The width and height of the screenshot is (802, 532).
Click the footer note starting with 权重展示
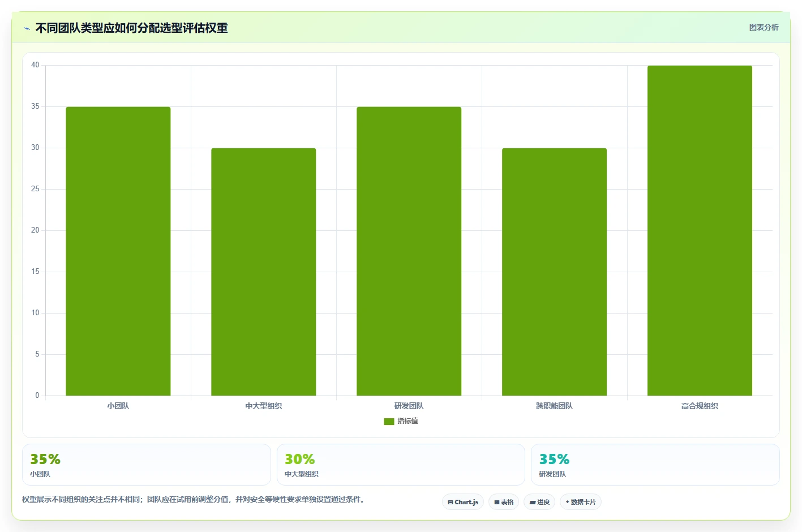(194, 499)
